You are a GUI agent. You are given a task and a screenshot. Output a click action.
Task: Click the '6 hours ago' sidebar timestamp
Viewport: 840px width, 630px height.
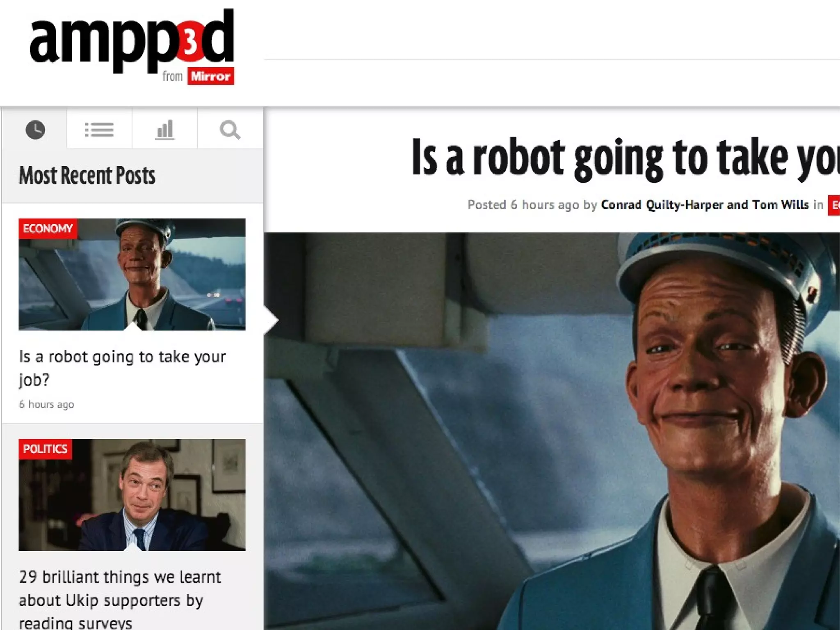point(46,404)
